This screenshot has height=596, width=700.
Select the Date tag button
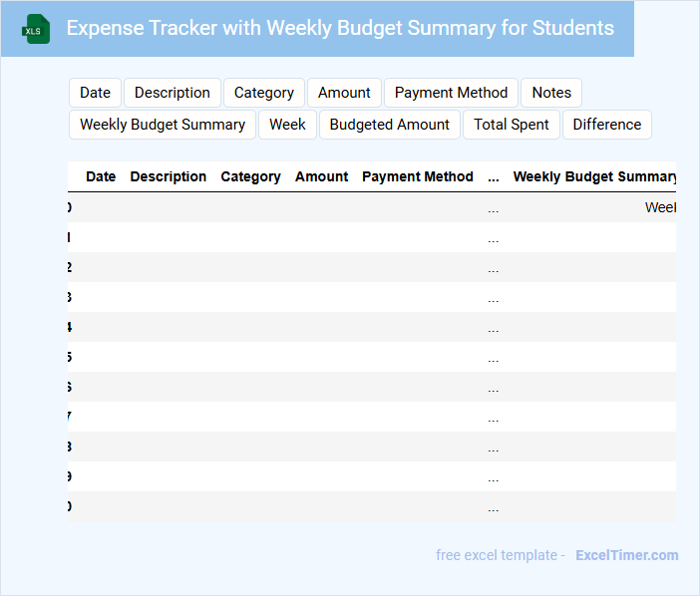(95, 93)
